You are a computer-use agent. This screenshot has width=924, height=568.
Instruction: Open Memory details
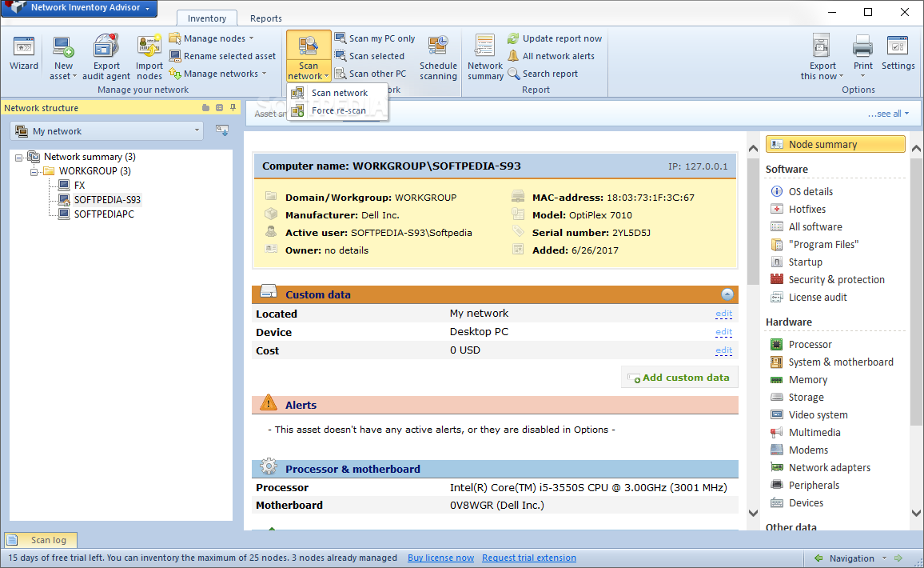click(807, 380)
